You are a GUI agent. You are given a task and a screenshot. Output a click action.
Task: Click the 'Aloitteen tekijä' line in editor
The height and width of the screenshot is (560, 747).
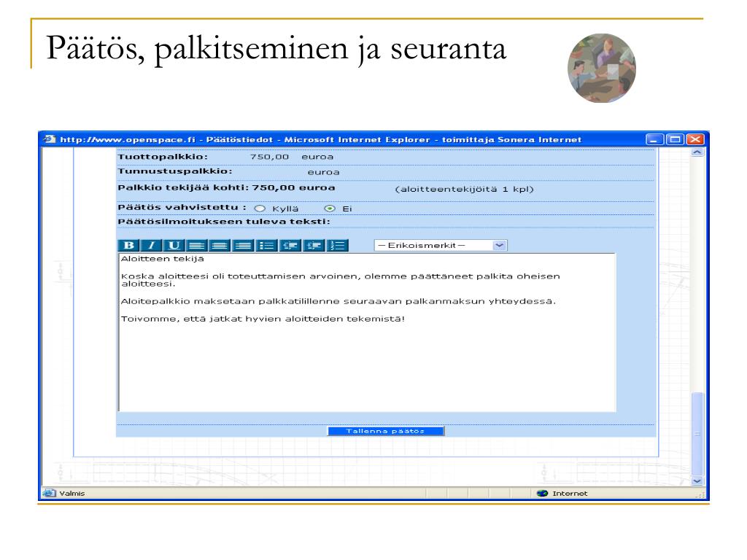163,259
